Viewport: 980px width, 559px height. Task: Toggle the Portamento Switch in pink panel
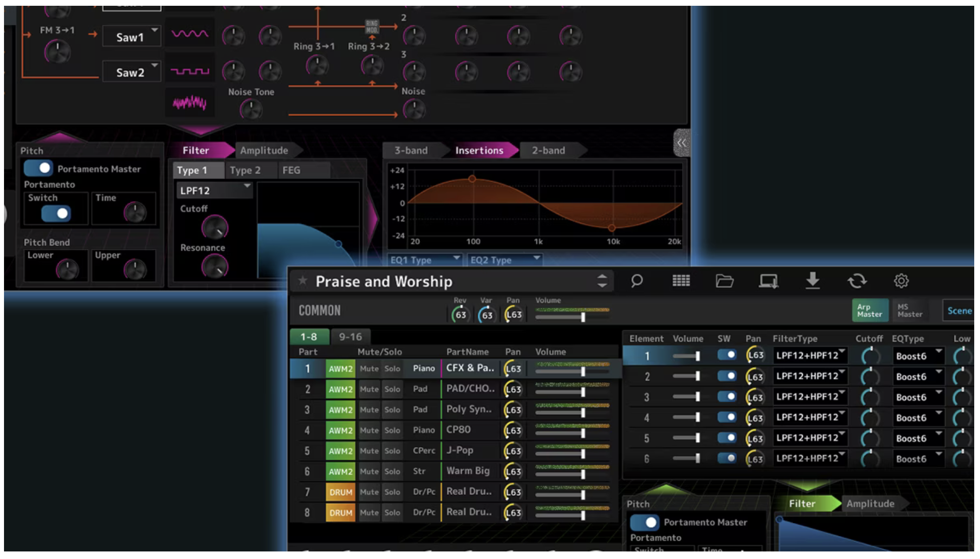coord(56,214)
